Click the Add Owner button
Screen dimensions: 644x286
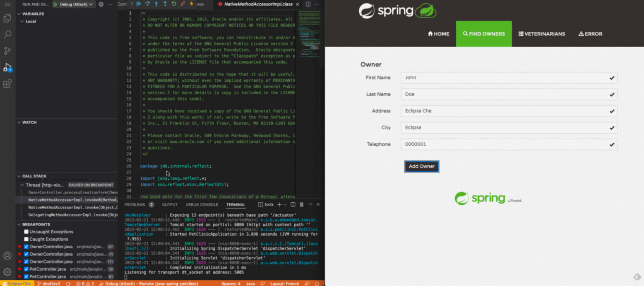pyautogui.click(x=421, y=166)
